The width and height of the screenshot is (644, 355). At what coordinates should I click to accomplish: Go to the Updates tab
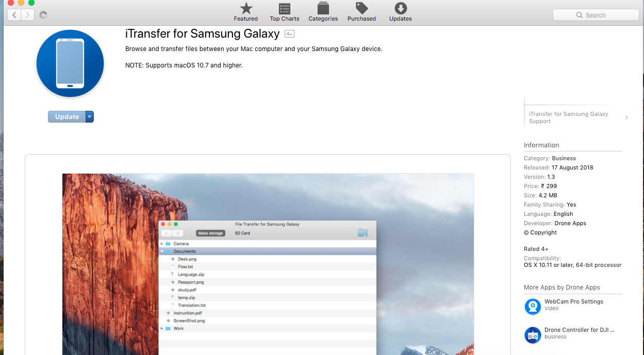(401, 11)
